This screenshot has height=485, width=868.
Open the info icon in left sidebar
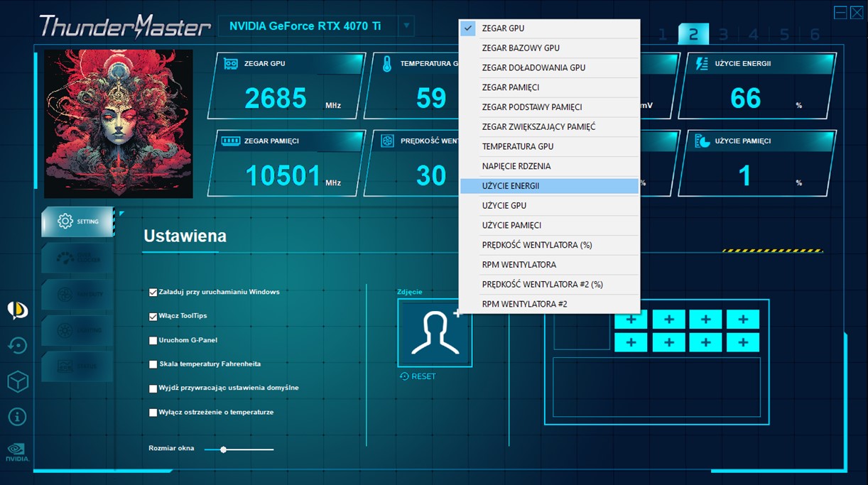point(17,416)
